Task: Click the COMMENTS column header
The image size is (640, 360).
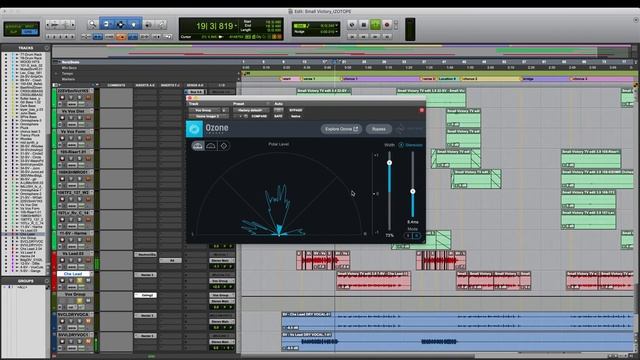Action: [x=116, y=85]
